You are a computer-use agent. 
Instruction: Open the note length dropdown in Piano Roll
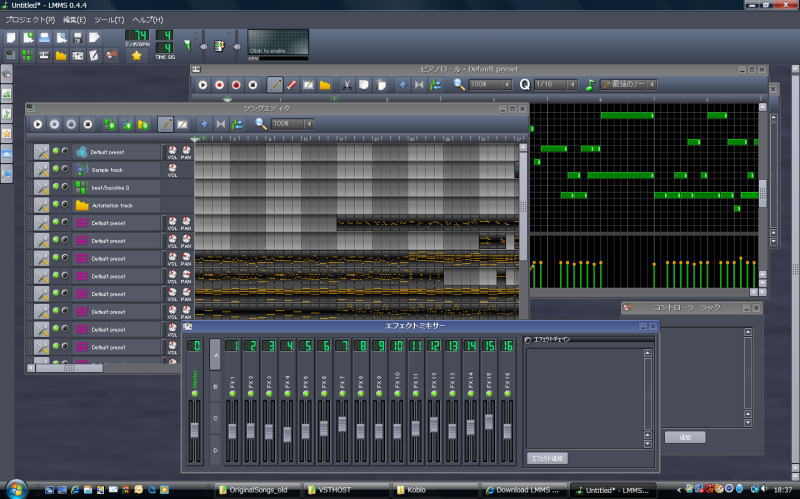point(628,85)
